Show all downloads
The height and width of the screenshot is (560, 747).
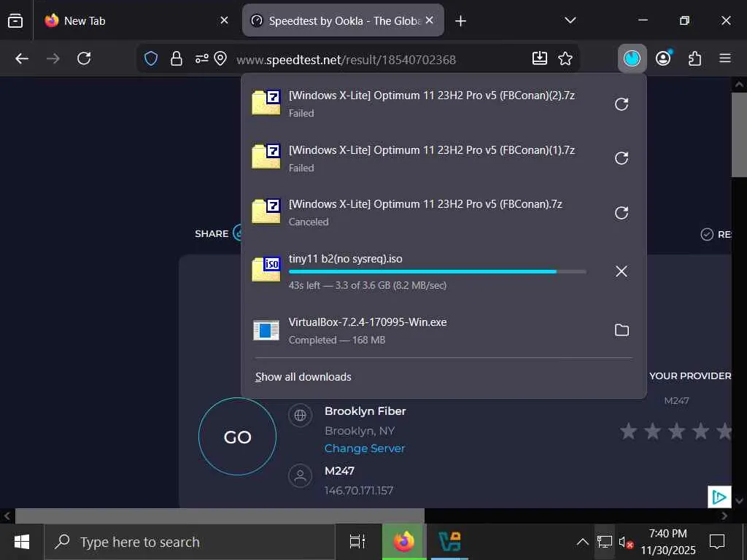pos(303,377)
